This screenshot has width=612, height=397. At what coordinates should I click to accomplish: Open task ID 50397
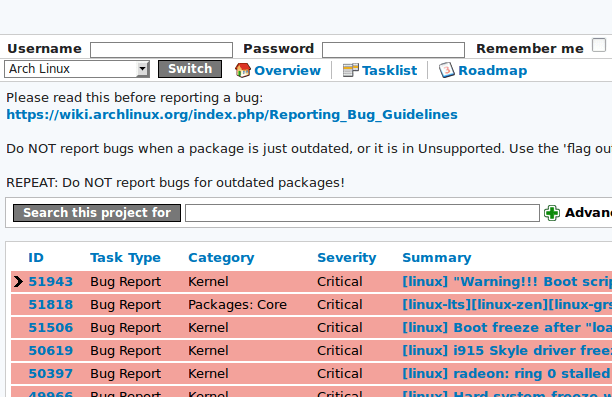tap(51, 374)
